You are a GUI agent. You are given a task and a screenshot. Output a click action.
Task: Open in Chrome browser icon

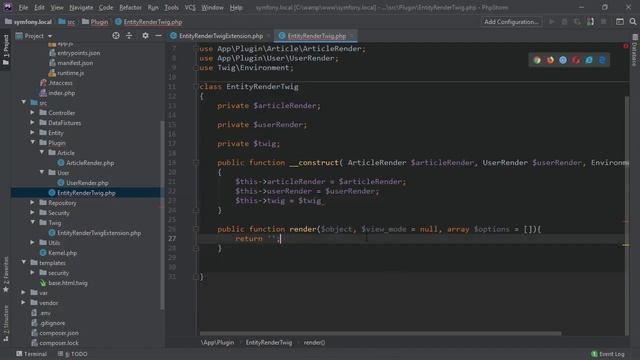click(x=537, y=60)
